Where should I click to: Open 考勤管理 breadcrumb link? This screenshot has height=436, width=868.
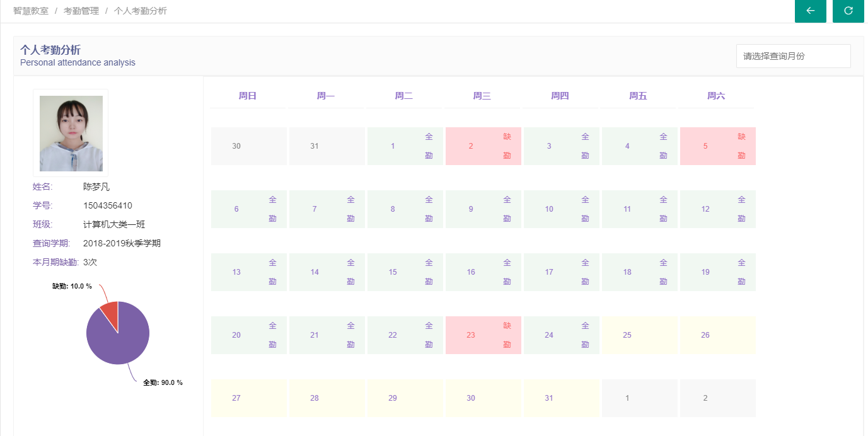(x=81, y=11)
